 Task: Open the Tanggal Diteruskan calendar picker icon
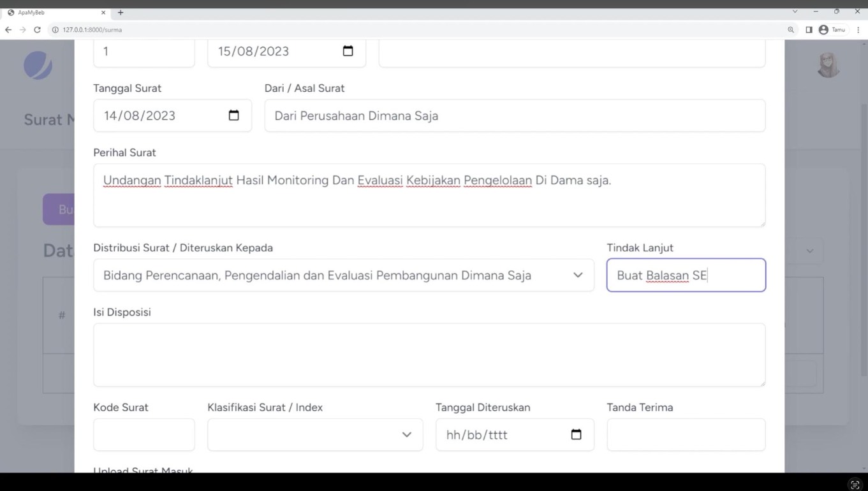[576, 434]
